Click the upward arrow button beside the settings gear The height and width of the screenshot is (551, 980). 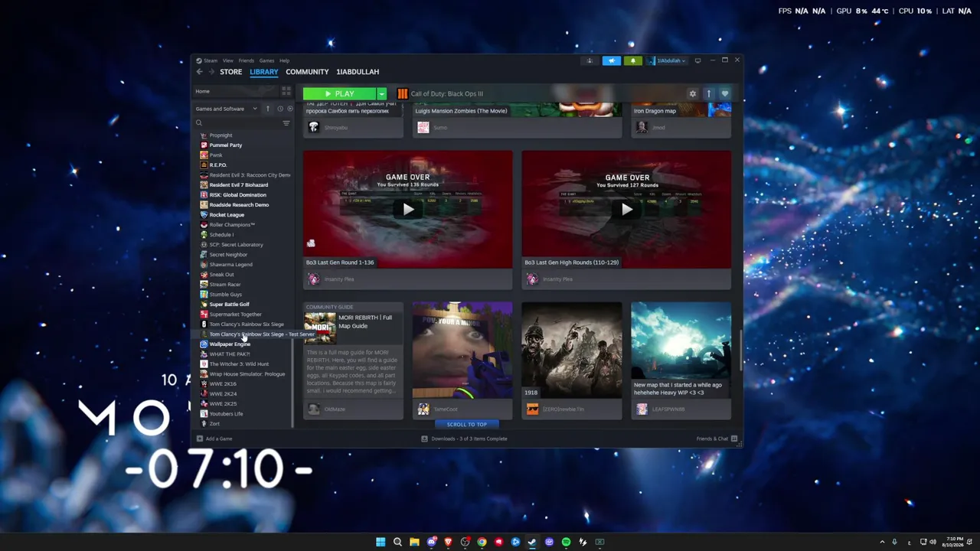tap(709, 94)
